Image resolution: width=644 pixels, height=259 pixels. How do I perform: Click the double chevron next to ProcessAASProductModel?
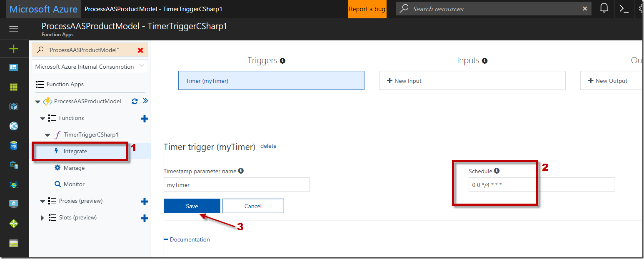[x=145, y=101]
